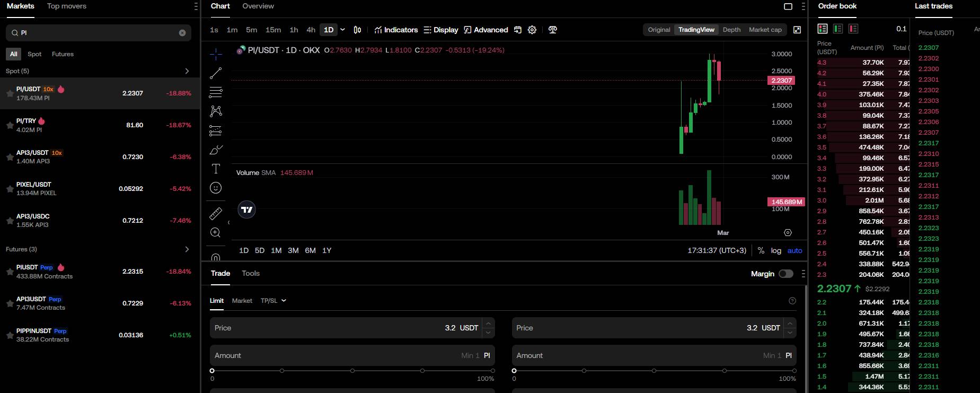This screenshot has width=980, height=393.
Task: Change candlestick chart type
Action: click(357, 30)
